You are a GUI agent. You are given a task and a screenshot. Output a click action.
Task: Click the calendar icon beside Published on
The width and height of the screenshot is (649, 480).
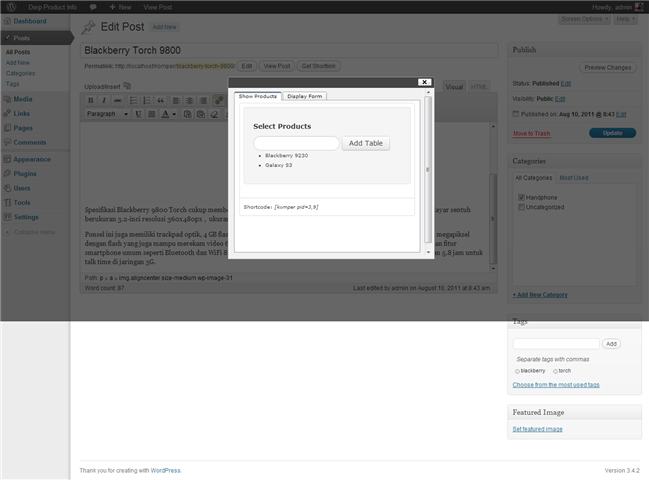516,114
